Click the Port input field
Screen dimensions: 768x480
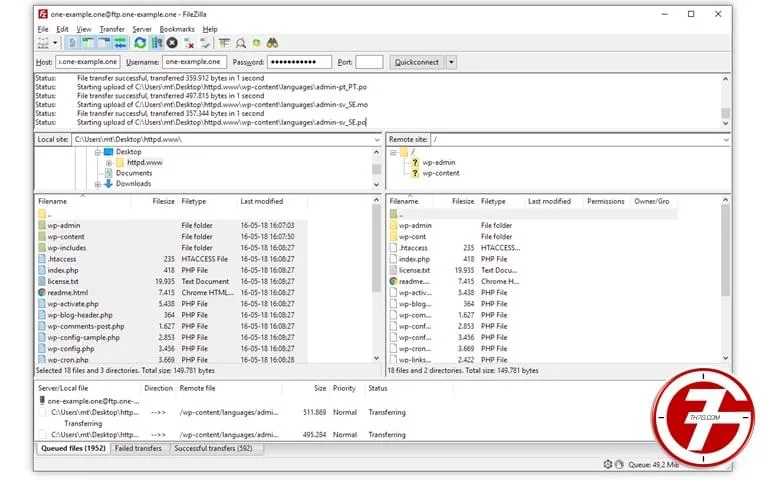point(369,62)
